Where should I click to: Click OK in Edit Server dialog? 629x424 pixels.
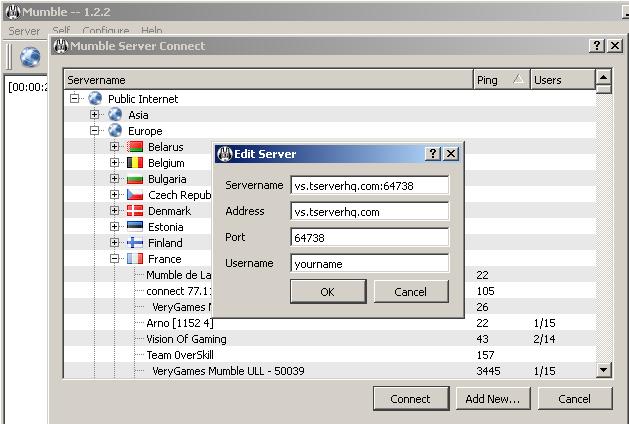pos(328,292)
